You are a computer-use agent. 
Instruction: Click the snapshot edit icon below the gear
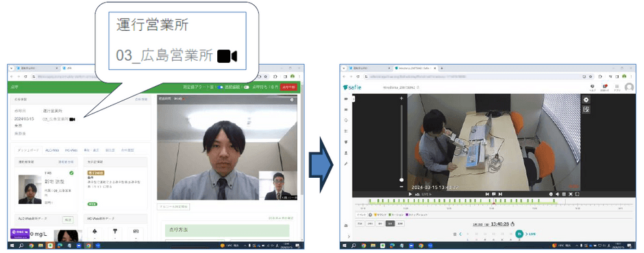[586, 109]
